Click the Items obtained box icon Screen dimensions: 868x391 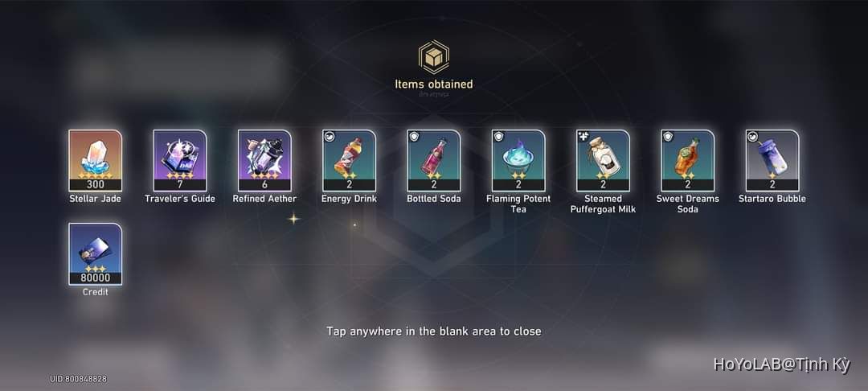click(x=434, y=56)
